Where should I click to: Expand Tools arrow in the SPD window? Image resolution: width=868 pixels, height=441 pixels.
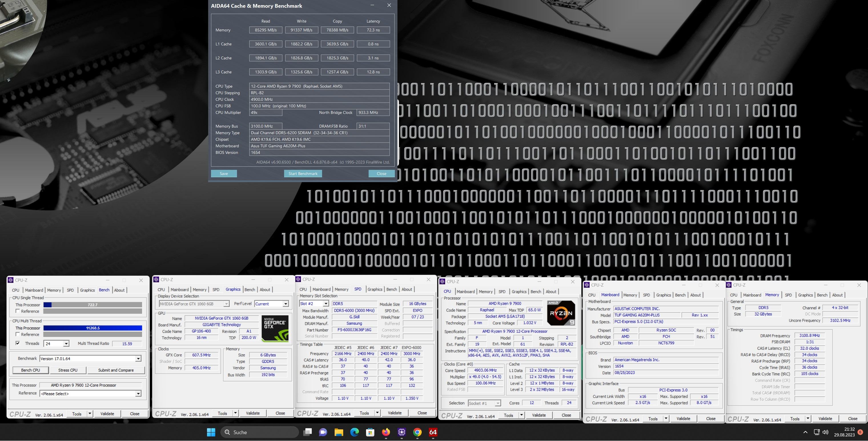coord(377,413)
